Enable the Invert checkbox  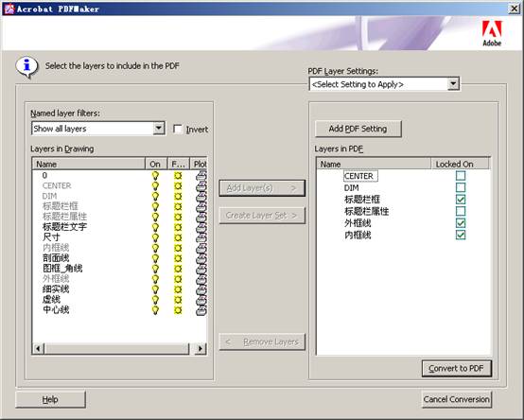pyautogui.click(x=178, y=129)
